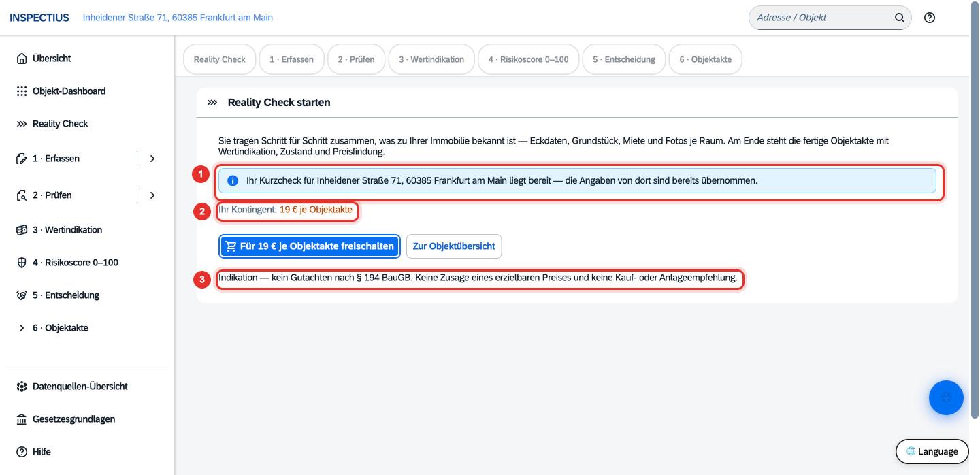Expand the 2 · Prüfen submenu chevron

click(x=152, y=195)
